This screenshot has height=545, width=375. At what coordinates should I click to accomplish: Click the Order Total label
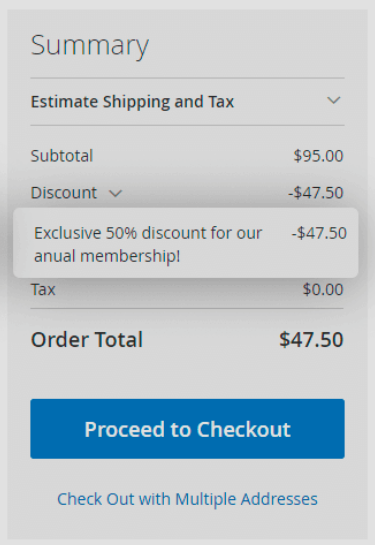[x=87, y=339]
